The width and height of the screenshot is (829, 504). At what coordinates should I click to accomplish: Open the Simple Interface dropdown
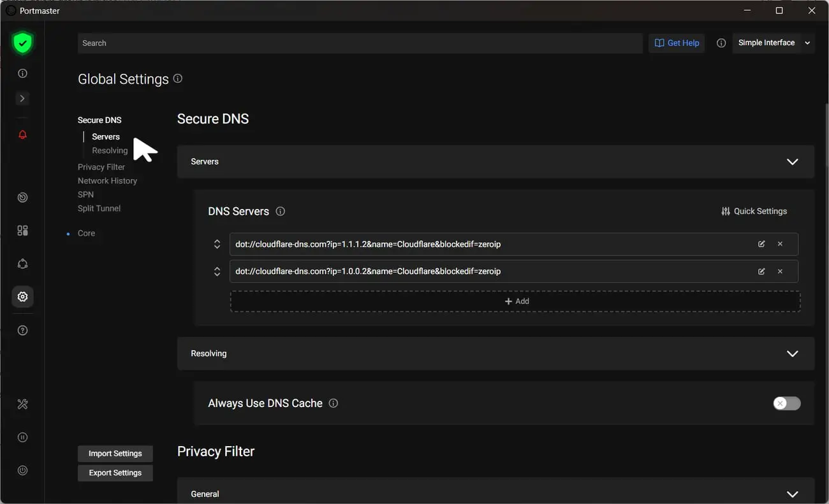point(774,43)
